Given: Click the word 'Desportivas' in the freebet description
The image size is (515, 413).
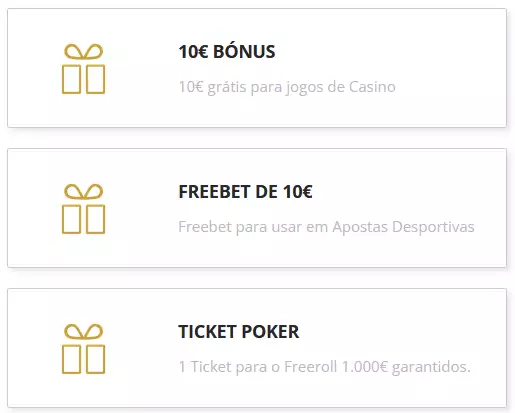Looking at the screenshot, I should tap(433, 227).
